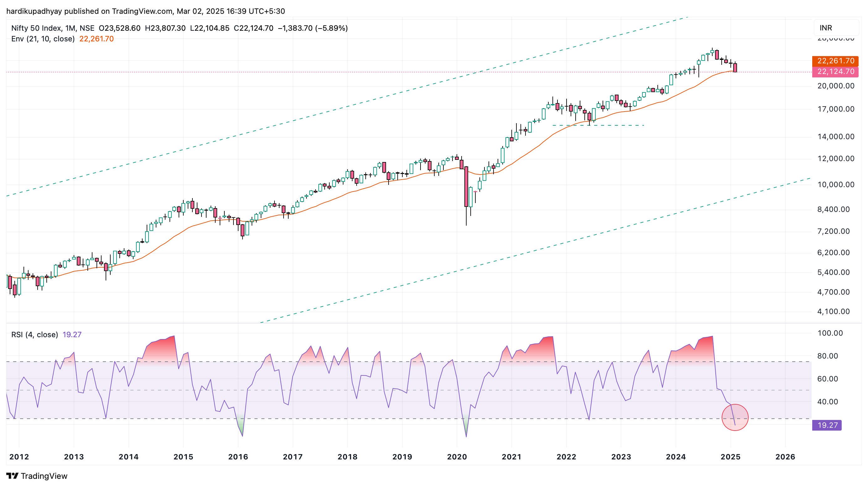The width and height of the screenshot is (868, 487).
Task: Click the purple 19.27 RSI value tag
Action: click(827, 425)
